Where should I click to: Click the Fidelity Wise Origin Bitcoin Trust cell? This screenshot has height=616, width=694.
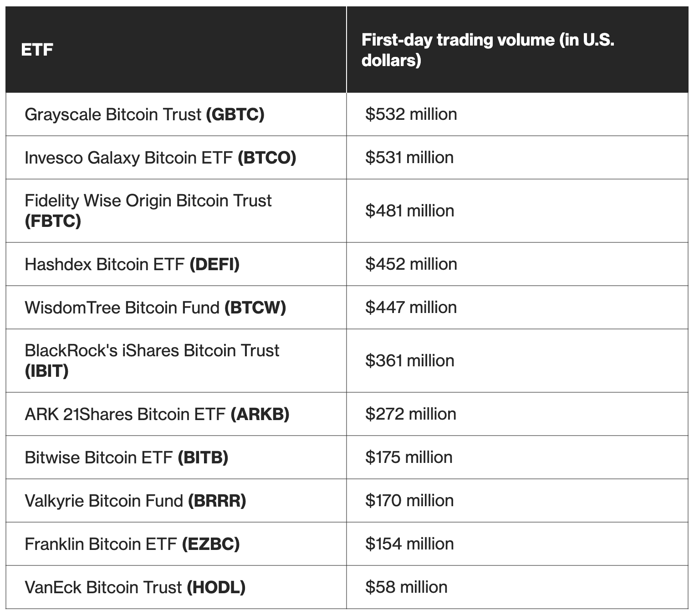(148, 210)
